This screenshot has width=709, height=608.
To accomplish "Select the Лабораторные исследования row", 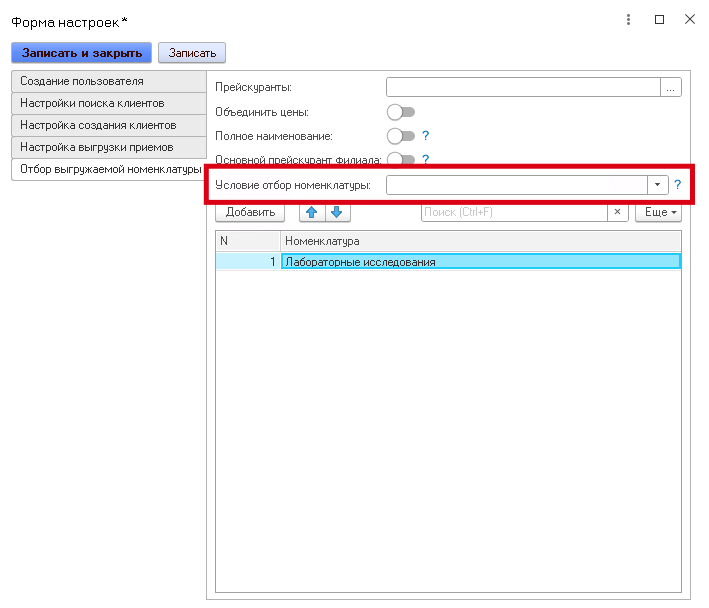I will click(x=480, y=262).
